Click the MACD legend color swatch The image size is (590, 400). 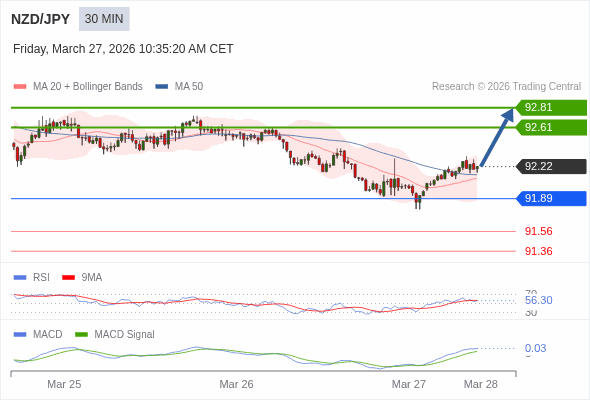20,335
